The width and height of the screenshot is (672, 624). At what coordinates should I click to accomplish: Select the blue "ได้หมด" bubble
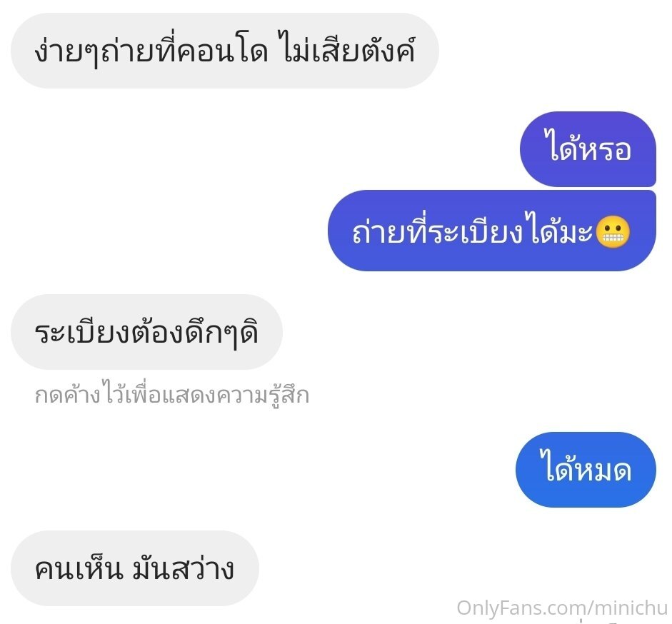click(586, 470)
